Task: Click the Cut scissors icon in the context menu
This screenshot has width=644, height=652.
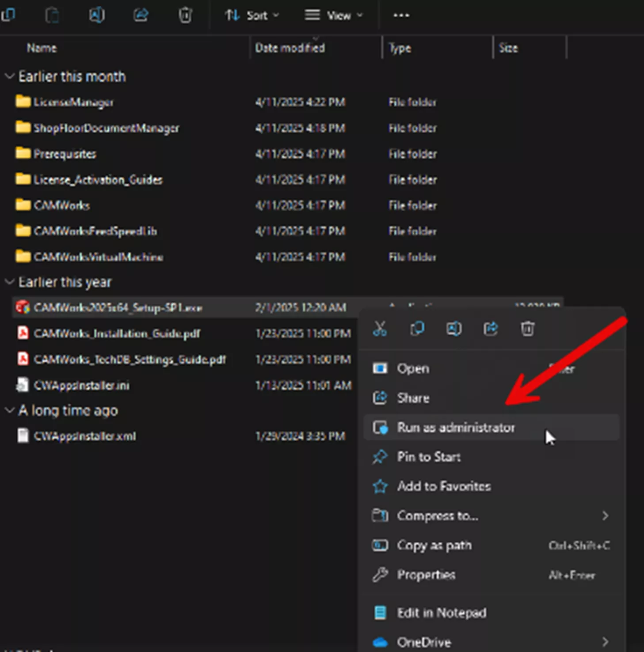Action: tap(380, 329)
